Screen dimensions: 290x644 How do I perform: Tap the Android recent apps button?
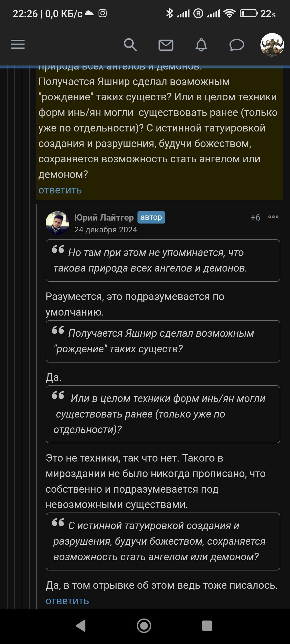click(x=207, y=626)
